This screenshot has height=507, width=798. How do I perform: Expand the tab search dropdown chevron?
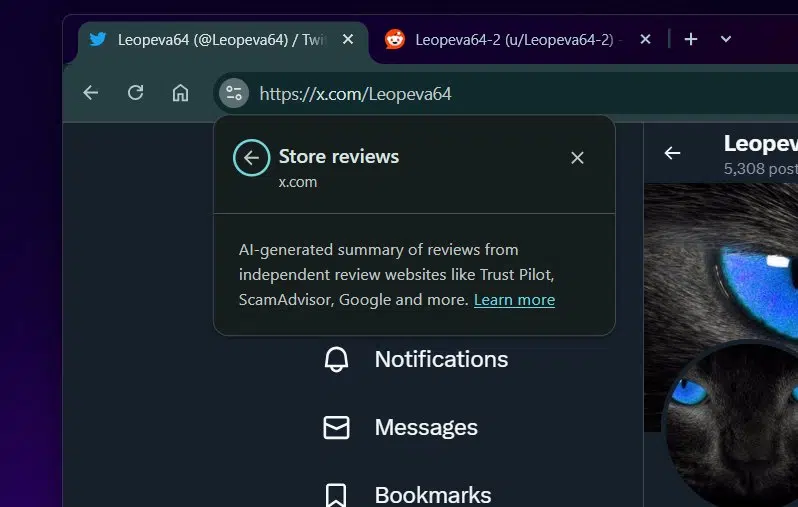tap(726, 39)
